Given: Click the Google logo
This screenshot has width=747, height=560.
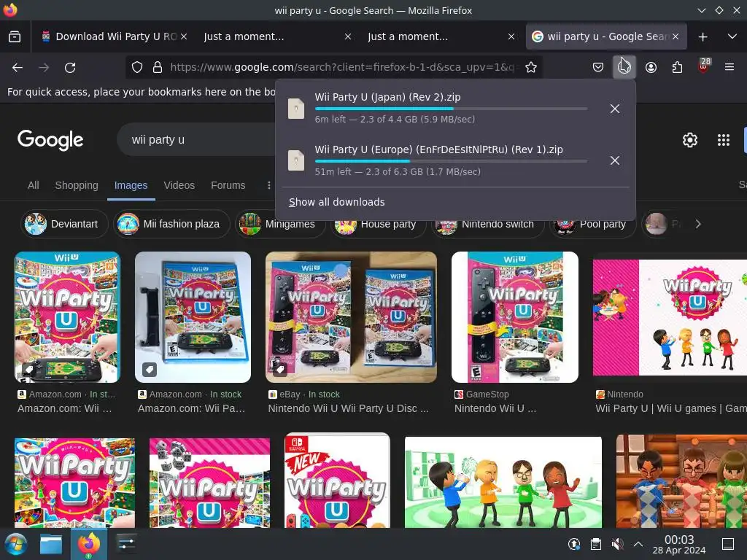Looking at the screenshot, I should (x=50, y=139).
